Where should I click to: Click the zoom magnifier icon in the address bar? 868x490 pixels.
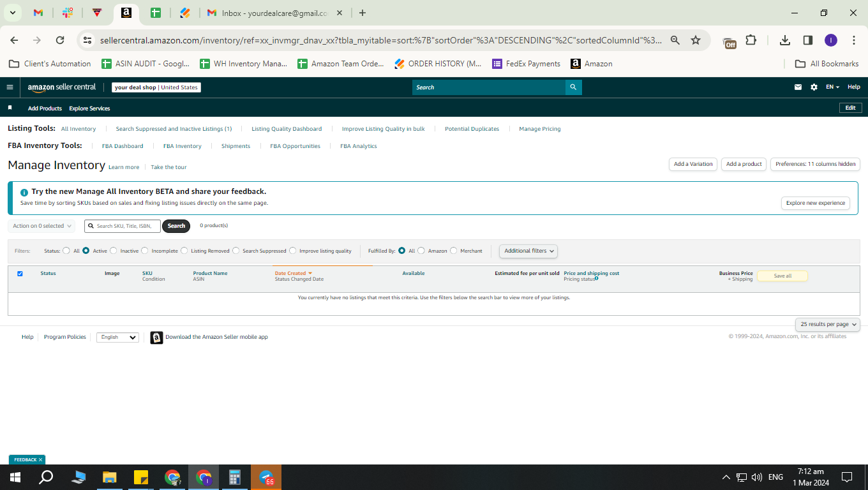pos(675,40)
